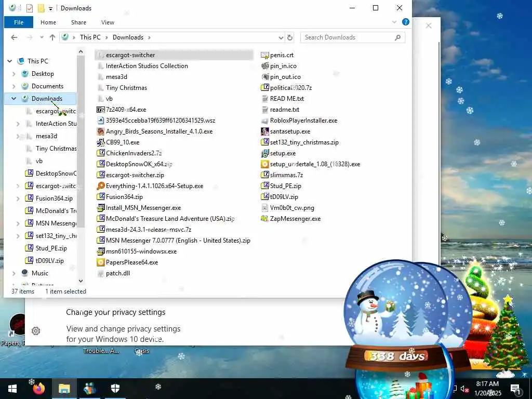Expand the Desktop tree node
Viewport: 532px width, 399px height.
pos(14,74)
